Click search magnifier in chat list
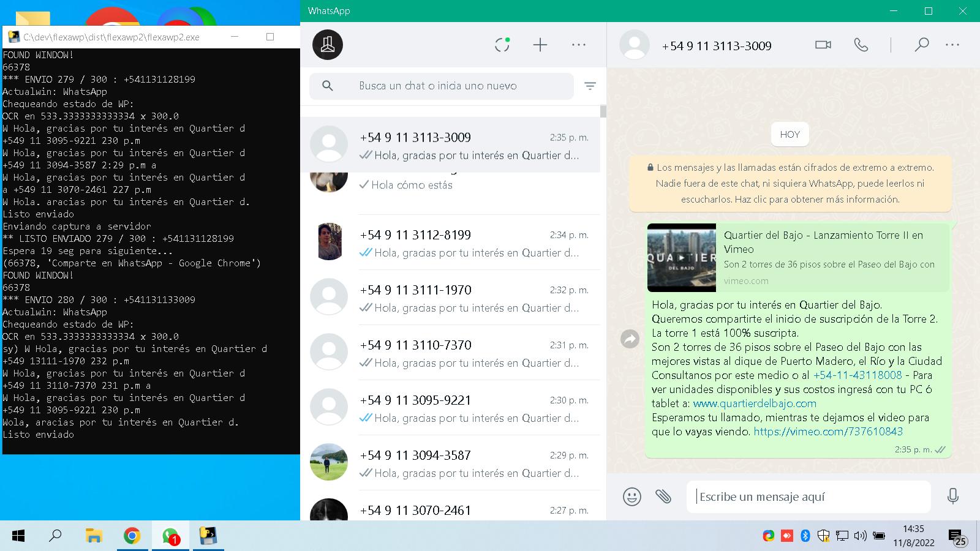The width and height of the screenshot is (980, 551). (x=328, y=86)
